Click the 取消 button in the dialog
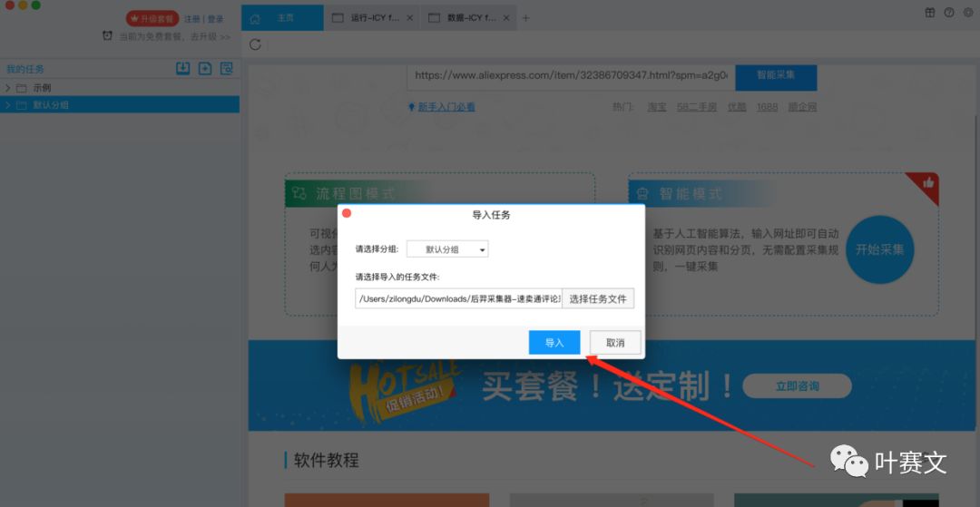The width and height of the screenshot is (980, 507). pos(615,343)
